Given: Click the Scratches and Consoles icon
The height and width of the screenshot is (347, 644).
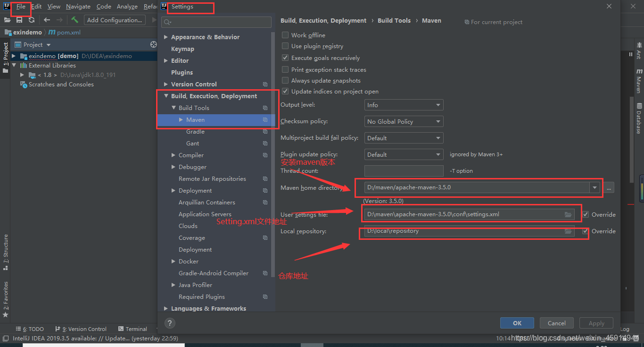Looking at the screenshot, I should click(x=24, y=84).
